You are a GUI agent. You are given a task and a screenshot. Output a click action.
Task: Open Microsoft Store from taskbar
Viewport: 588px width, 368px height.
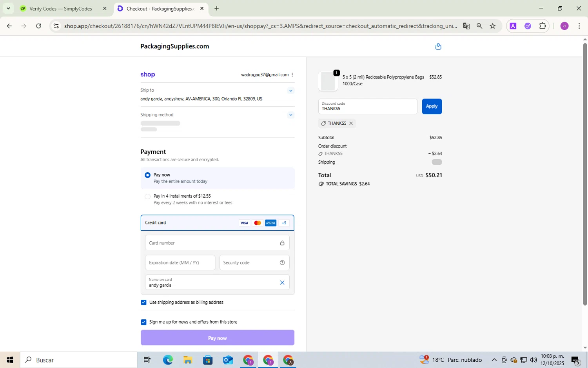coord(207,360)
